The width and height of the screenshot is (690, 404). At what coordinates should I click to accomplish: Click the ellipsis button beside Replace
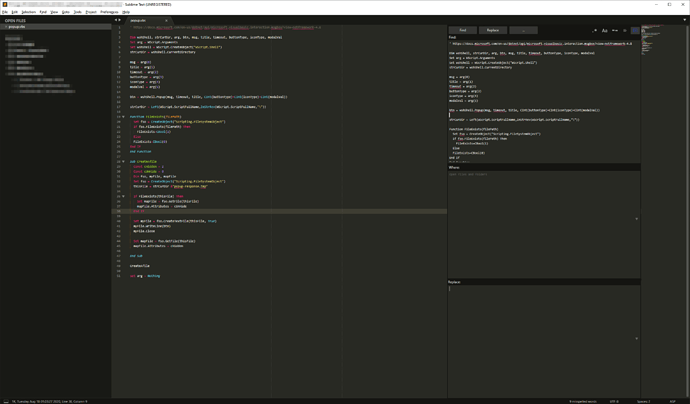tap(523, 30)
